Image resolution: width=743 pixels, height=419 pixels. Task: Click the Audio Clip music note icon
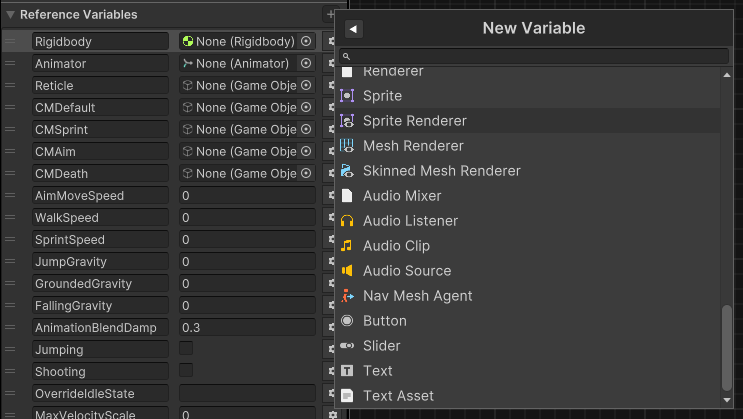tap(347, 246)
